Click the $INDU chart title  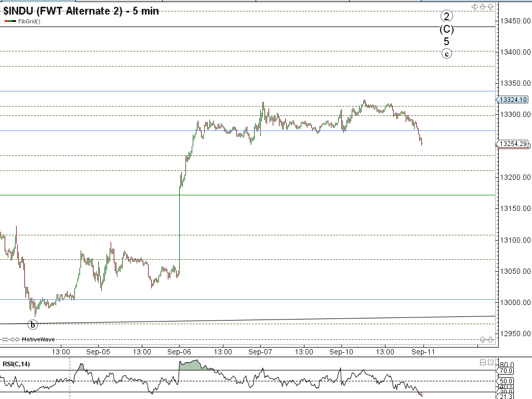click(81, 10)
